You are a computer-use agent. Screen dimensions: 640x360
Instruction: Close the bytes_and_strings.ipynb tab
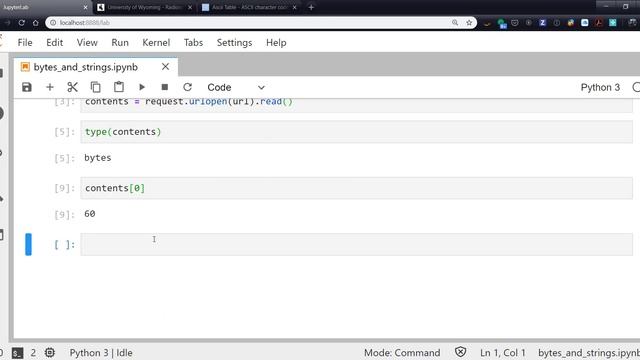tap(165, 67)
